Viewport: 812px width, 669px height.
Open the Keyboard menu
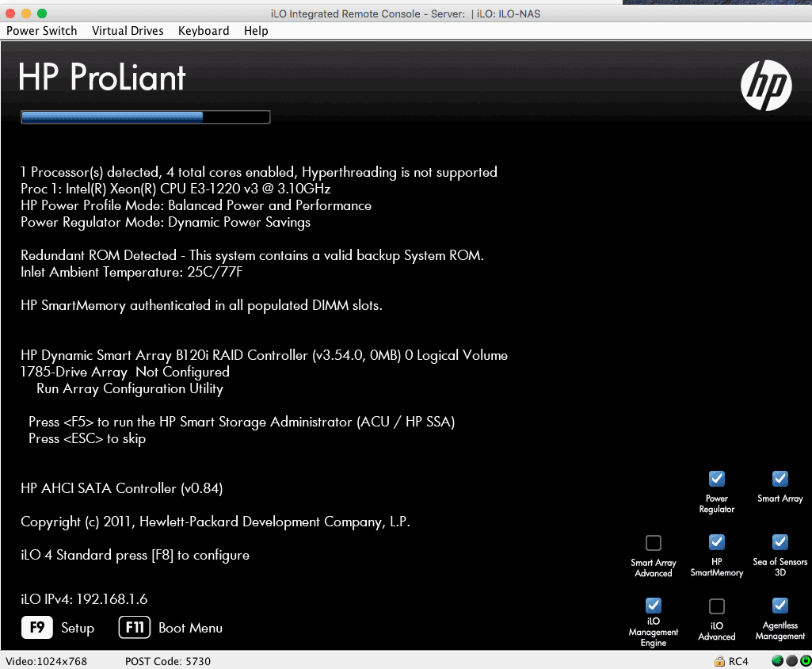tap(204, 31)
